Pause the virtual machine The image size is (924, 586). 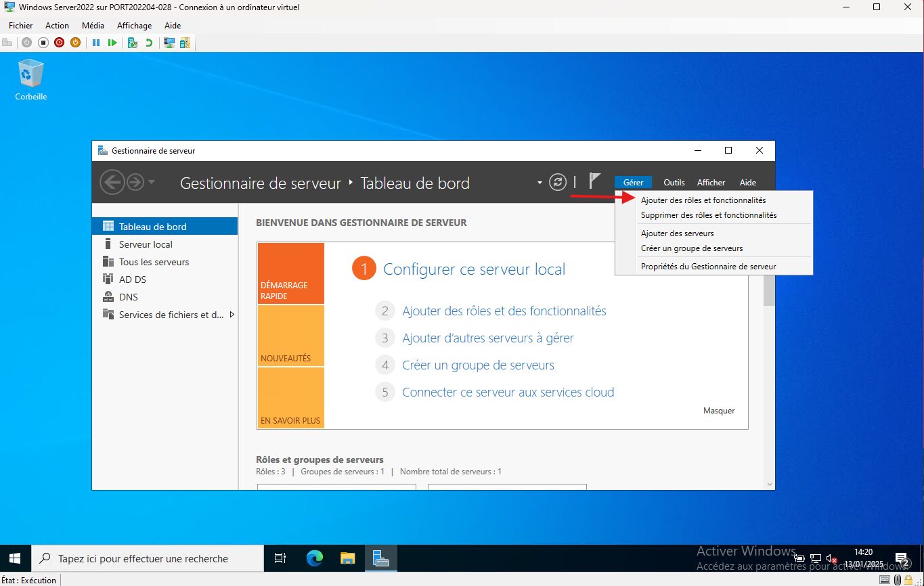tap(95, 42)
